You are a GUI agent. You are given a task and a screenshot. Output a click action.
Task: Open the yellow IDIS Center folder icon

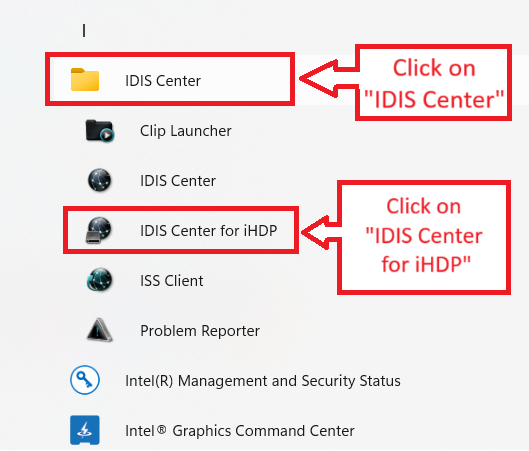[85, 80]
